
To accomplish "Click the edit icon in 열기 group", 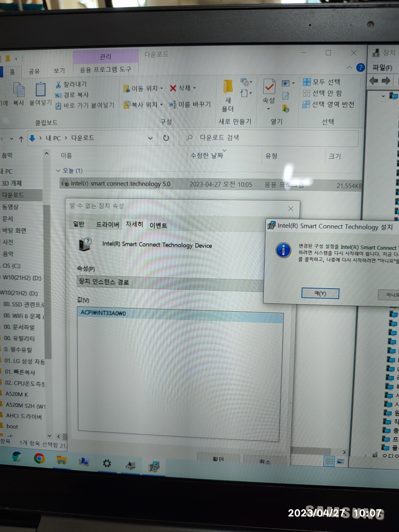I will click(x=286, y=95).
